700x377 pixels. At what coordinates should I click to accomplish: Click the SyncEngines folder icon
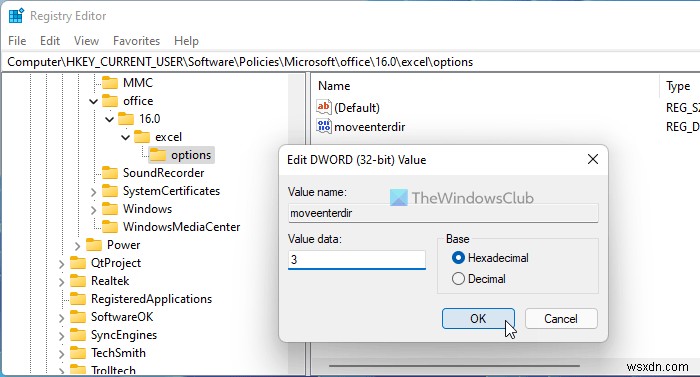(78, 335)
